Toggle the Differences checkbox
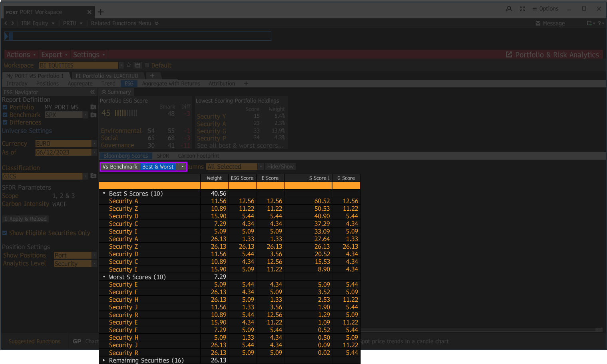This screenshot has height=364, width=607. [x=5, y=123]
